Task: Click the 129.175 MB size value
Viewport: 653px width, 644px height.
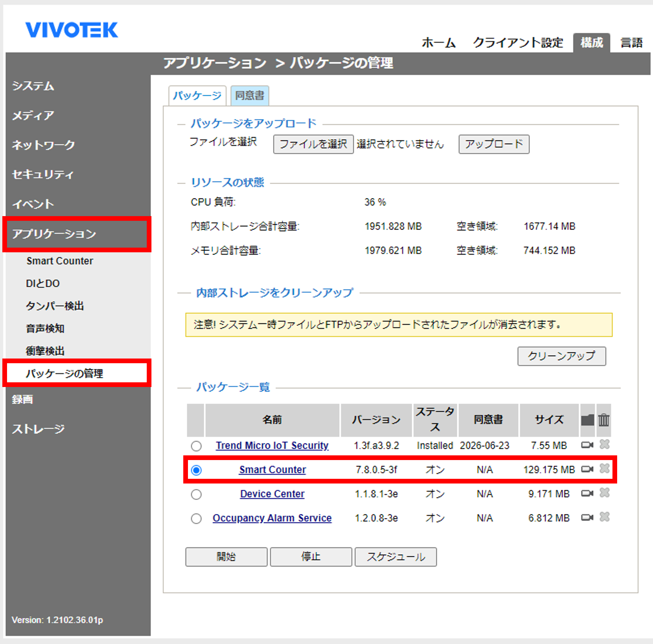Action: pyautogui.click(x=549, y=469)
